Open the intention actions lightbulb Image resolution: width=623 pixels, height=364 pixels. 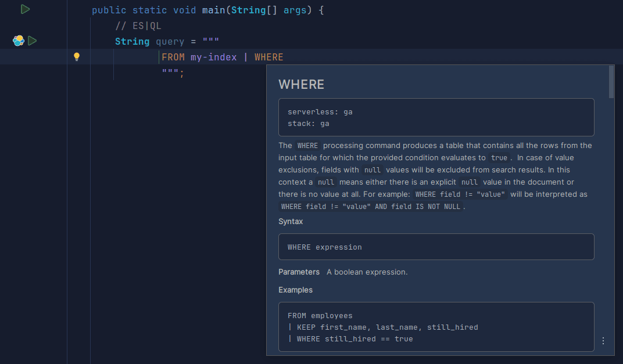click(x=77, y=56)
